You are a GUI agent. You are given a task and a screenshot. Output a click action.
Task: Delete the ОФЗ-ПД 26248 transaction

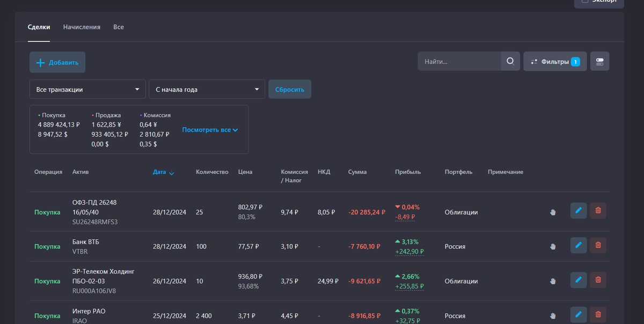point(598,210)
